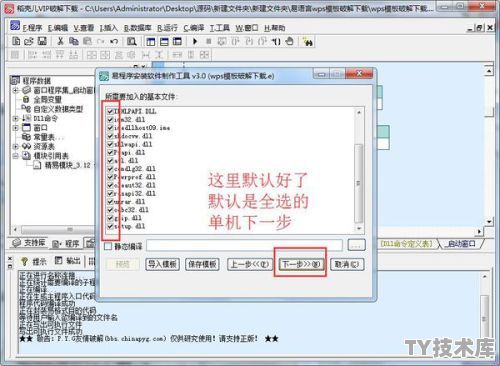Screen dimensions: 500x366
Task: Expand the 资源表 tree node
Action: point(15,146)
